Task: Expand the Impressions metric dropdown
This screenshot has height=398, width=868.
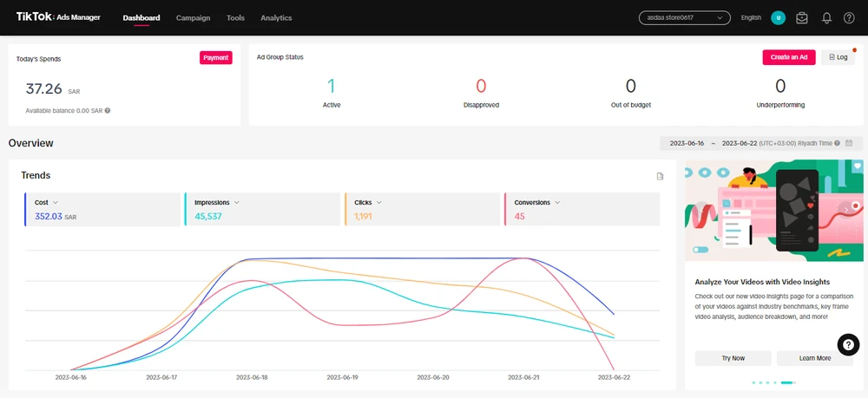Action: (237, 203)
